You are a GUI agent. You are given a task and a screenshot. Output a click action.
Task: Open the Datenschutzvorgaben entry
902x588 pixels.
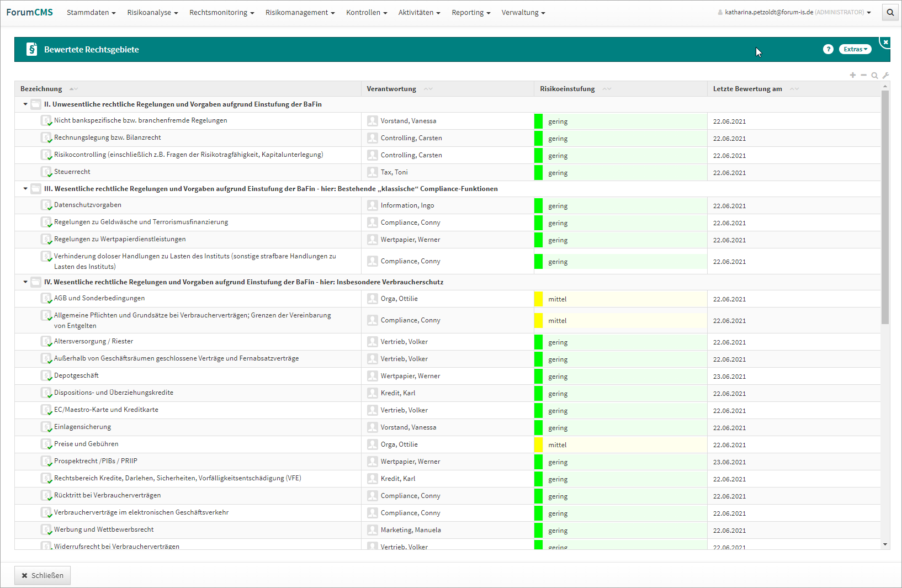(x=88, y=205)
